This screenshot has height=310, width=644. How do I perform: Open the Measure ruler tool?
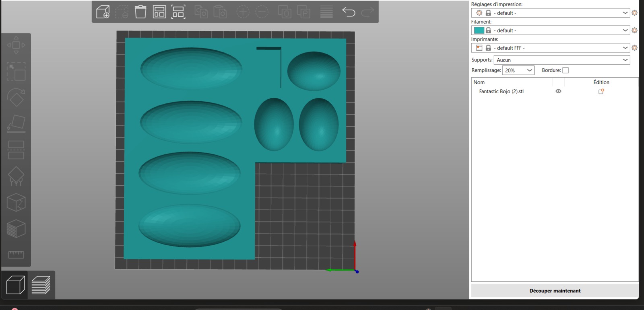pyautogui.click(x=16, y=255)
